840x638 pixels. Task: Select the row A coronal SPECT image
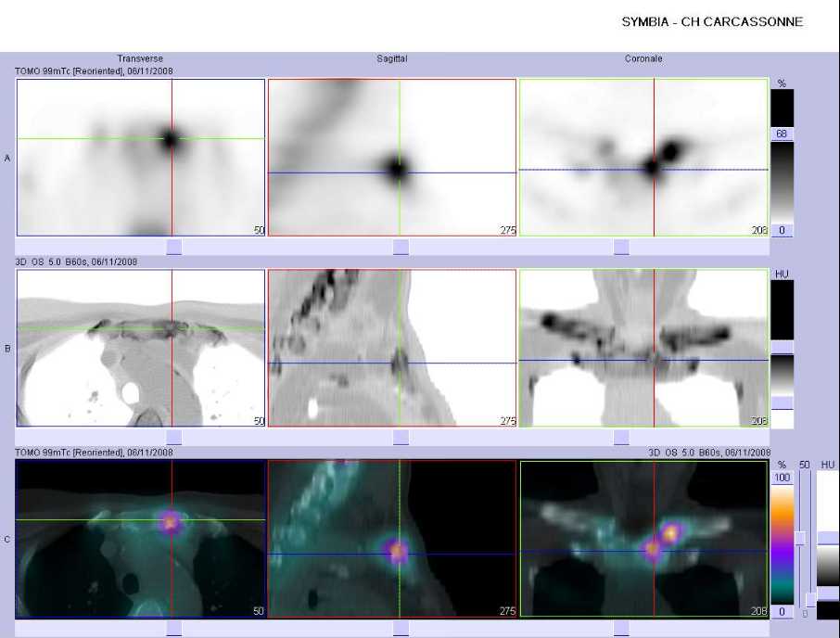click(x=644, y=158)
